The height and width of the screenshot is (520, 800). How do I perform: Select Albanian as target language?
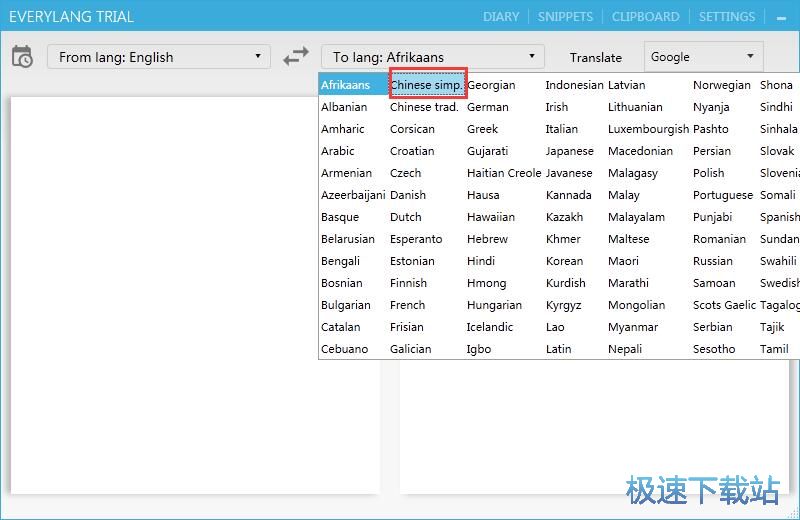[x=344, y=107]
